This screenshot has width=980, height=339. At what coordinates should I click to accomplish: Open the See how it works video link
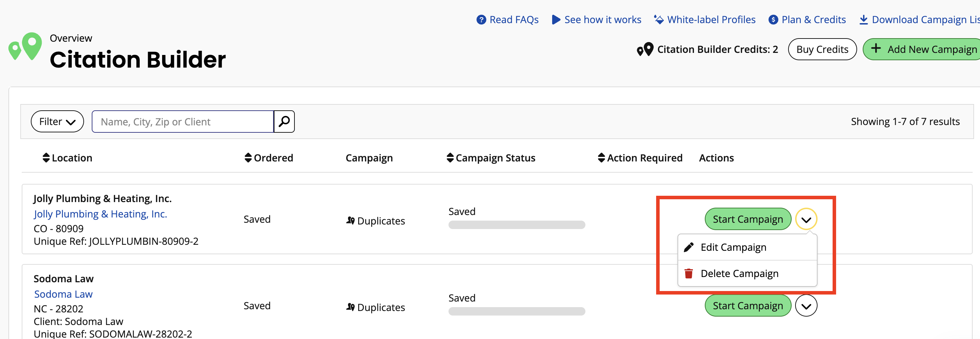[596, 19]
